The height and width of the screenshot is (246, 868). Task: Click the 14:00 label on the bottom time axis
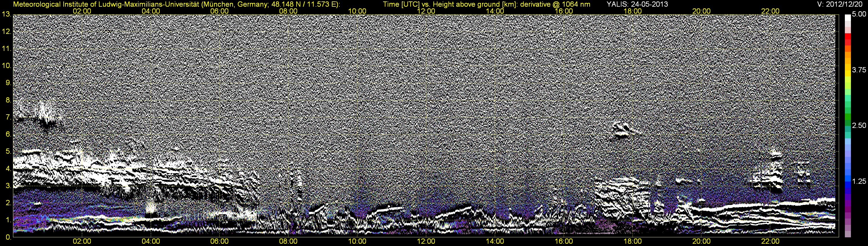495,241
